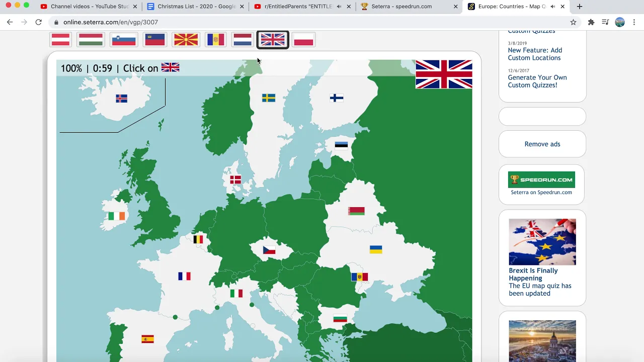Switch to the Christmas List 2020 Google tab
The image size is (644, 362).
(190, 7)
